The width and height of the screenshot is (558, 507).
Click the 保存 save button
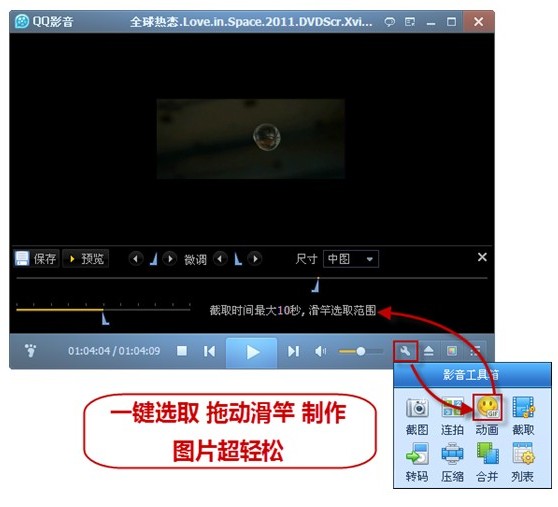point(36,259)
